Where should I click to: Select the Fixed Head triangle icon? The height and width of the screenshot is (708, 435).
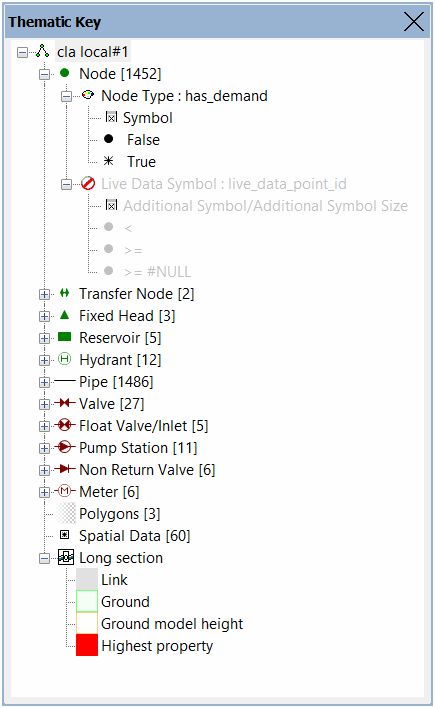[x=65, y=315]
